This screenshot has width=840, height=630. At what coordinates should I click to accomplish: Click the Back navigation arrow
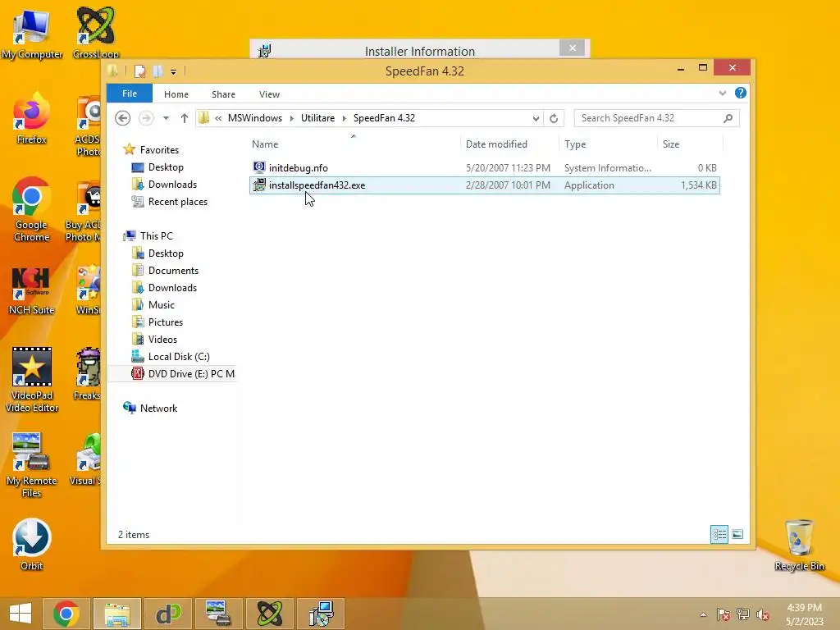123,118
